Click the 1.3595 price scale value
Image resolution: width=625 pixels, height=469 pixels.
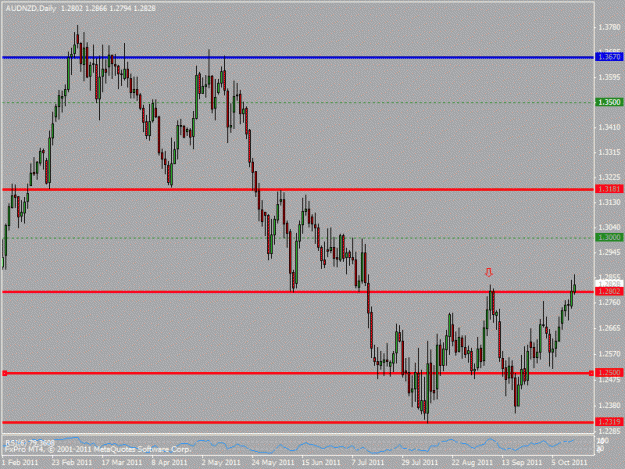(x=609, y=77)
